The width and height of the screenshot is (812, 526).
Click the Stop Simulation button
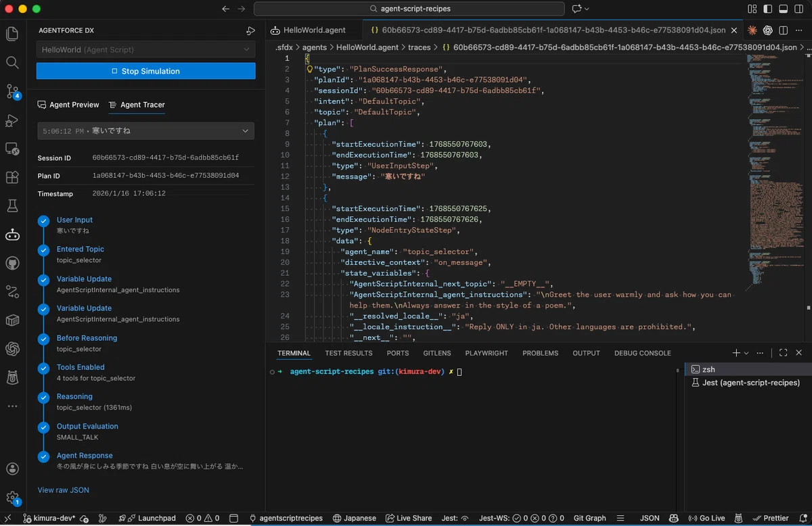coord(146,71)
